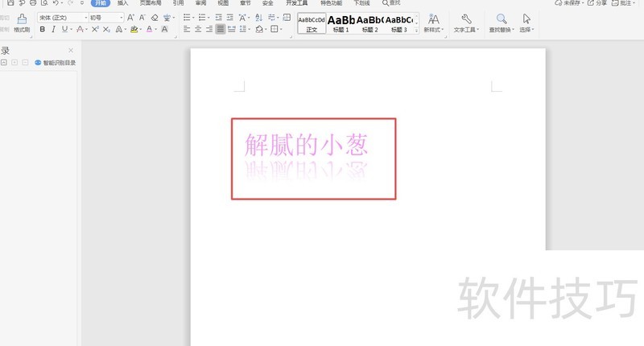
Task: Switch to the 开始 (Home) tab
Action: coord(101,3)
